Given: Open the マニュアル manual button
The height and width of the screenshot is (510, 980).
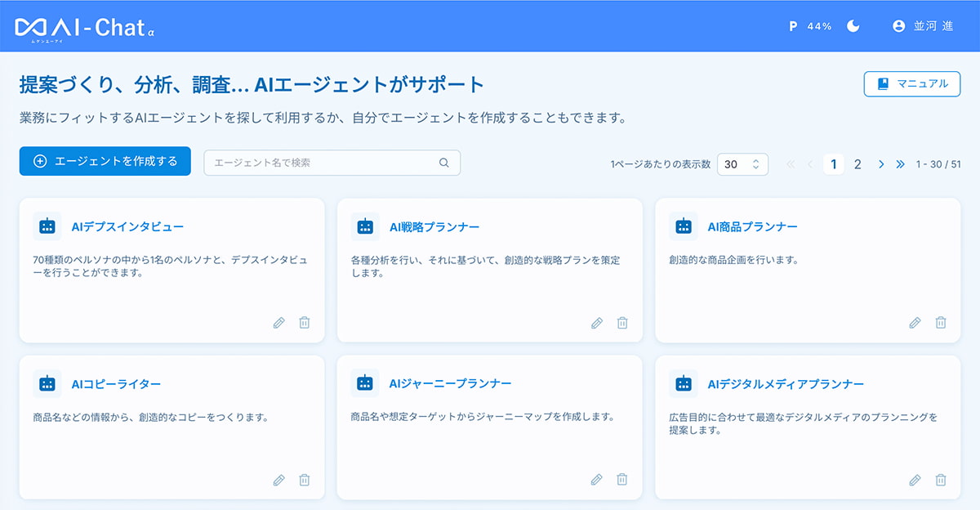Looking at the screenshot, I should 912,83.
